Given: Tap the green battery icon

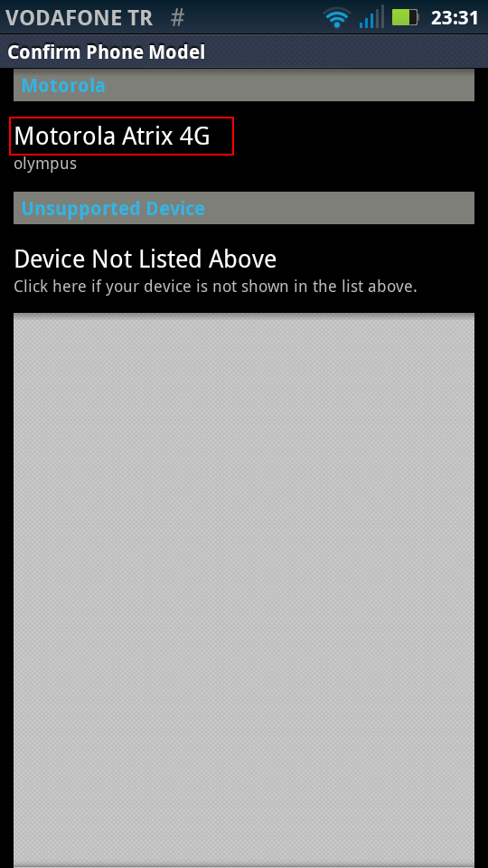Looking at the screenshot, I should coord(406,17).
